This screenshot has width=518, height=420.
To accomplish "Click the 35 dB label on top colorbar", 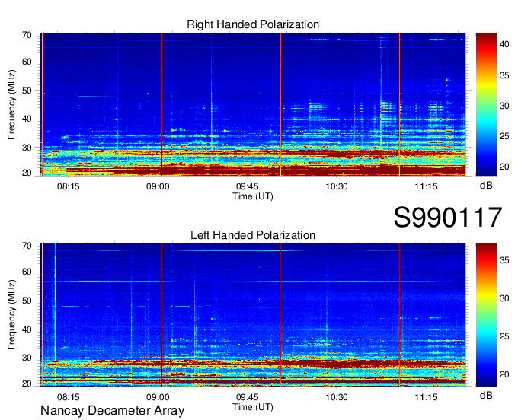I will 504,75.
